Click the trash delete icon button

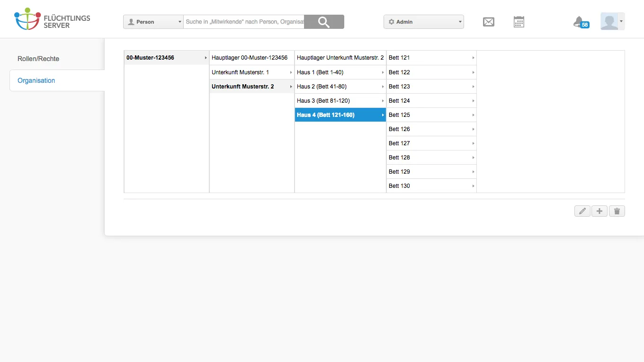[x=617, y=211]
